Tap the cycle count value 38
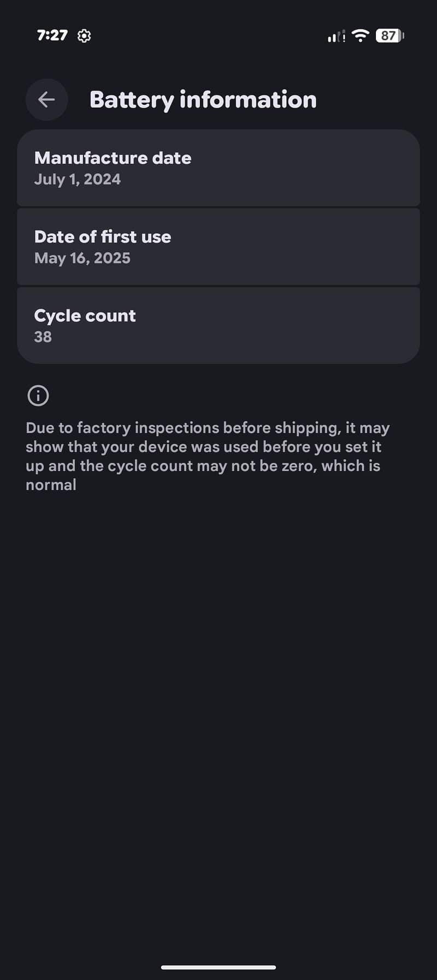This screenshot has height=980, width=437. point(43,337)
